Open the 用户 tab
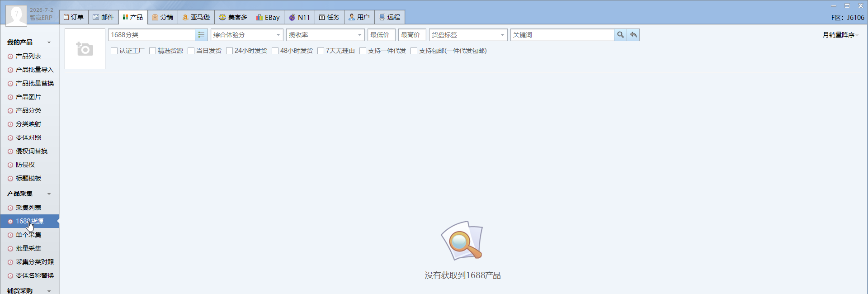Viewport: 868px width, 294px height. pos(359,17)
